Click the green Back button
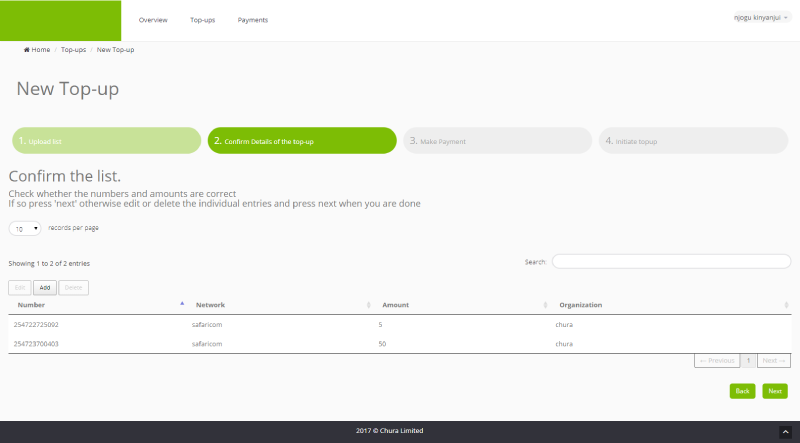This screenshot has height=443, width=800. [742, 391]
